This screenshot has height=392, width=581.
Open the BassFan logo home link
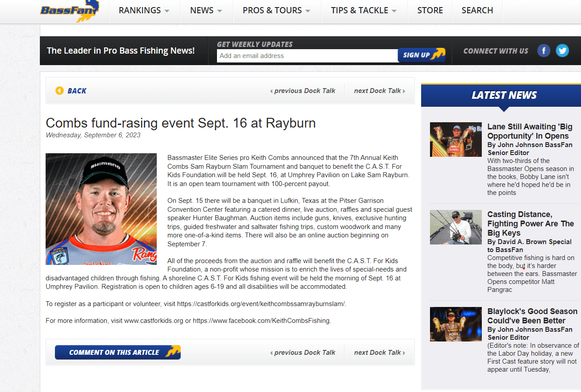coord(70,11)
